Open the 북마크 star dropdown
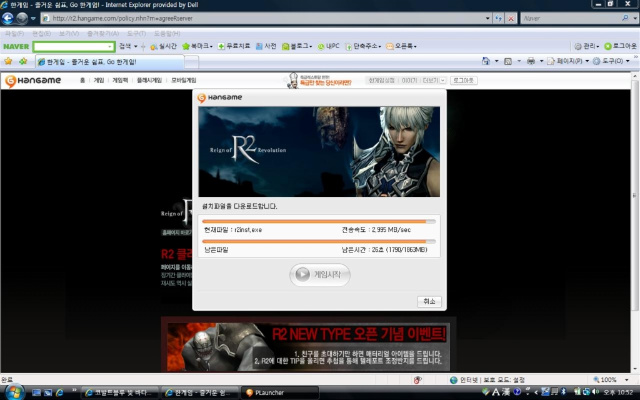Image resolution: width=640 pixels, height=400 pixels. (198, 47)
